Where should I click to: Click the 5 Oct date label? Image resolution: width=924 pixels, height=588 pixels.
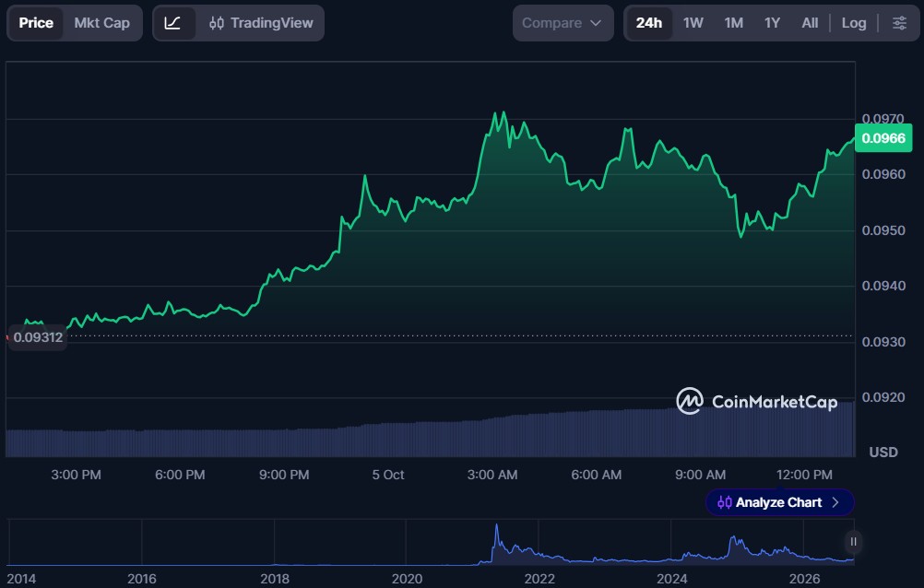388,475
